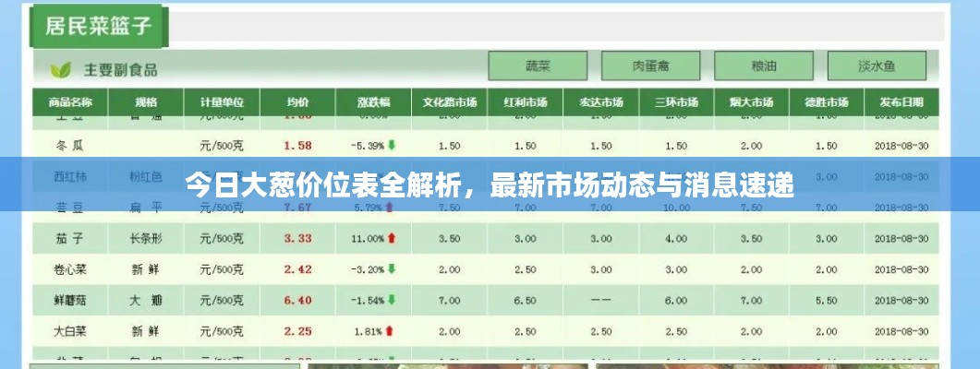Click the 规格 column header
980x369 pixels.
coord(146,102)
